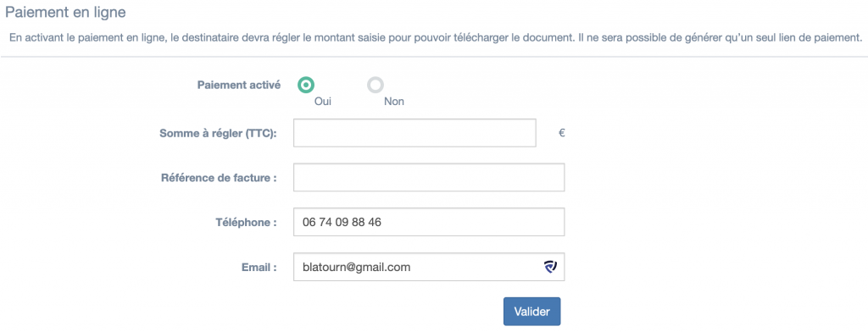Click the Valider button

(532, 312)
